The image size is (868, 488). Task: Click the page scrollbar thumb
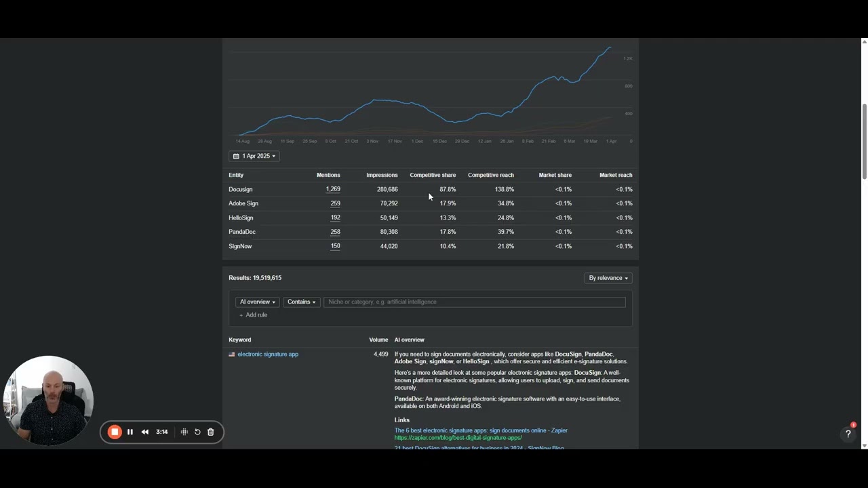click(x=864, y=142)
